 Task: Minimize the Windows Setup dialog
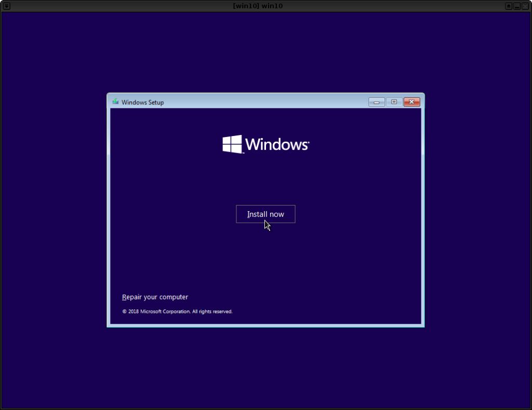376,102
